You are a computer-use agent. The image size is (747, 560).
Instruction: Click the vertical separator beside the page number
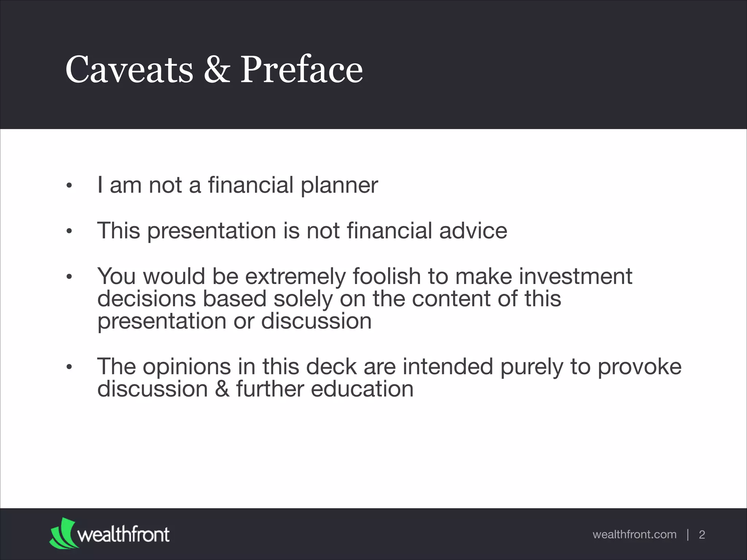coord(688,535)
